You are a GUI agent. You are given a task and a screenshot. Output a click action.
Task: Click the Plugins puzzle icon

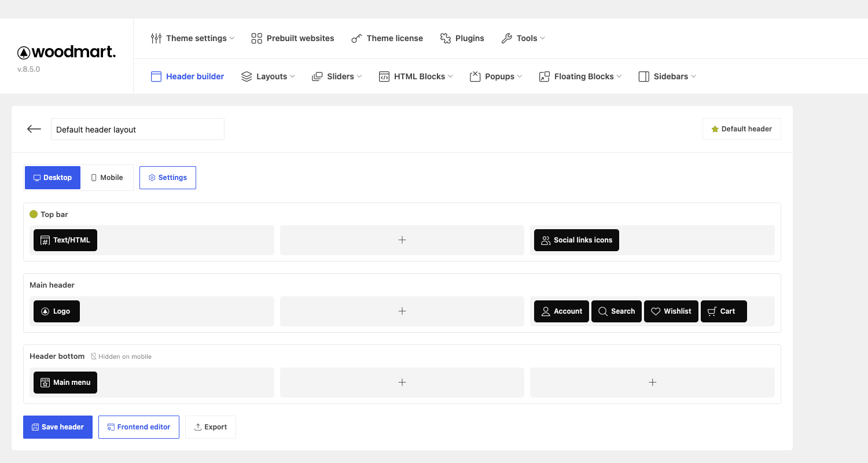pos(445,38)
